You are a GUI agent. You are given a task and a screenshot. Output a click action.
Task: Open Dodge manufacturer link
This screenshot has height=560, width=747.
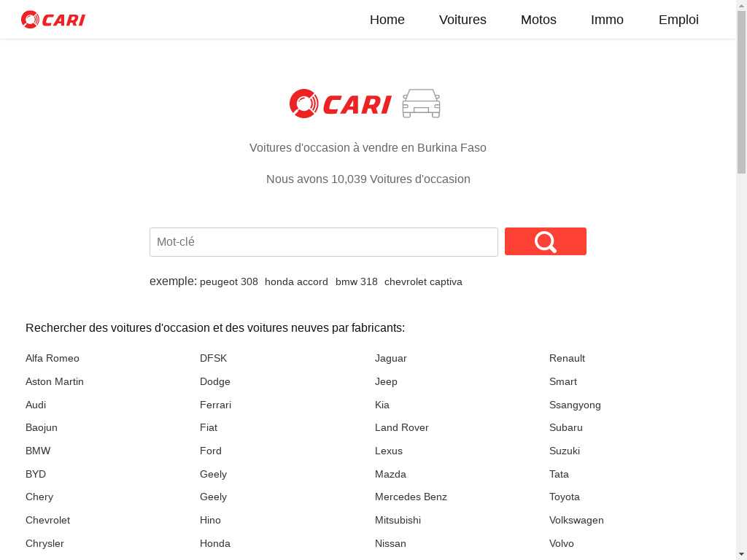[215, 381]
